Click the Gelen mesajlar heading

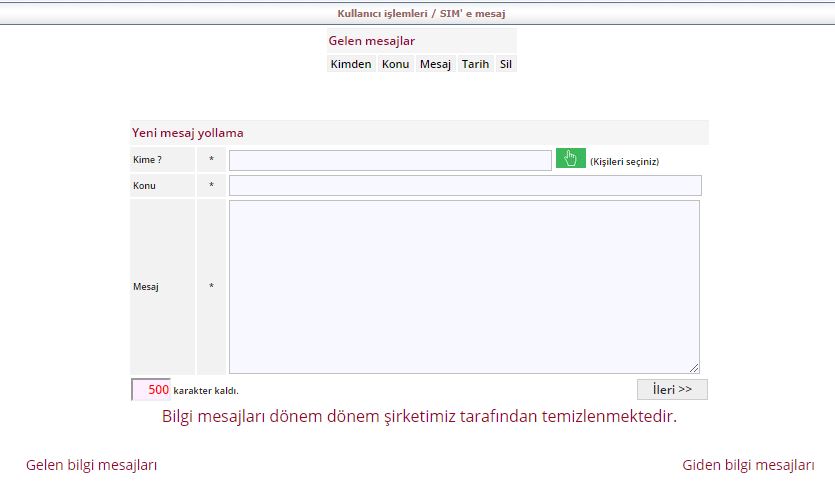point(371,41)
